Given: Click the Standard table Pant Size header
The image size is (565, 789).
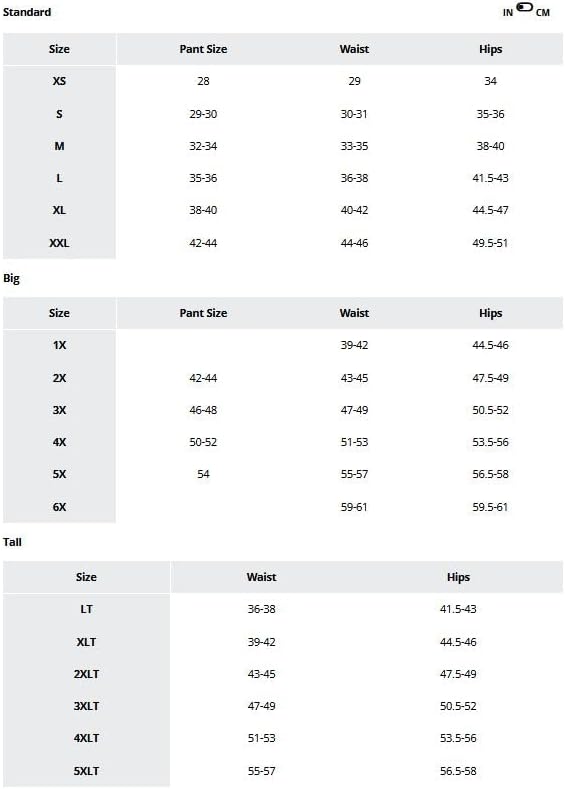Looking at the screenshot, I should [x=203, y=49].
